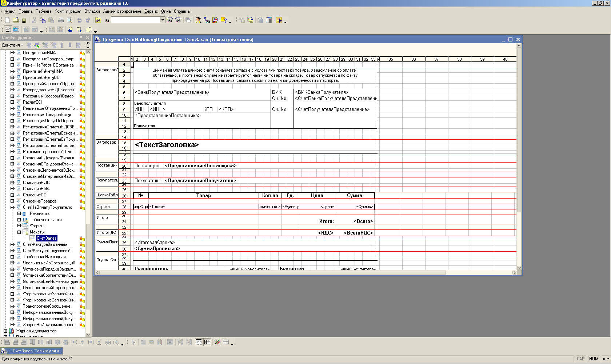Click the Print icon in toolbar

point(61,20)
